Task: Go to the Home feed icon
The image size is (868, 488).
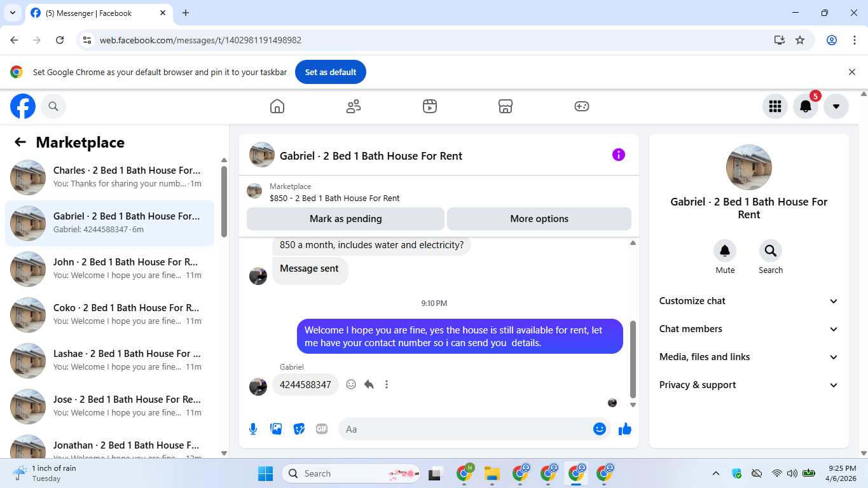Action: (277, 106)
